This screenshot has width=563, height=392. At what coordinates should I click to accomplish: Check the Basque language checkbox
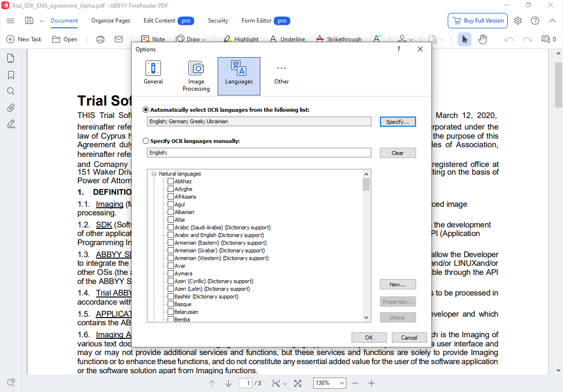point(171,304)
